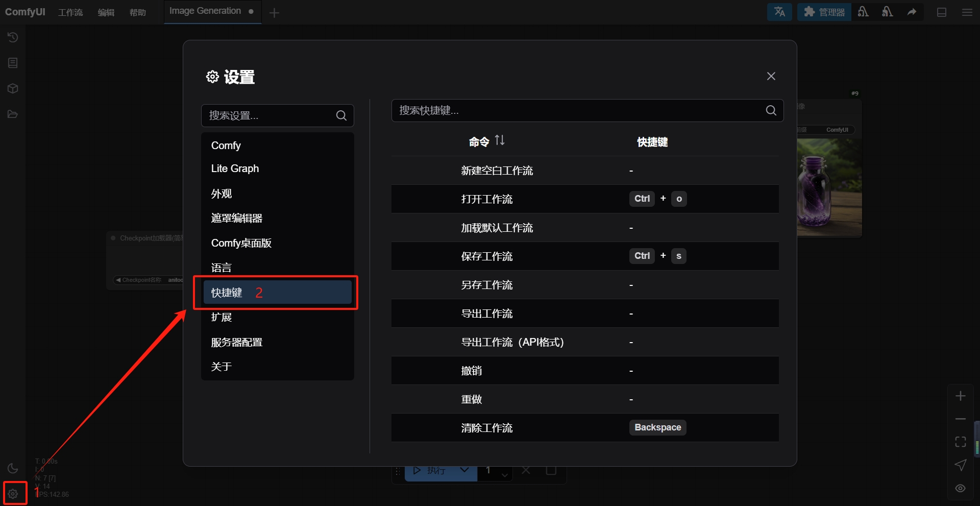The image size is (980, 506).
Task: Open the Comfy桌面版 settings category
Action: (278, 243)
